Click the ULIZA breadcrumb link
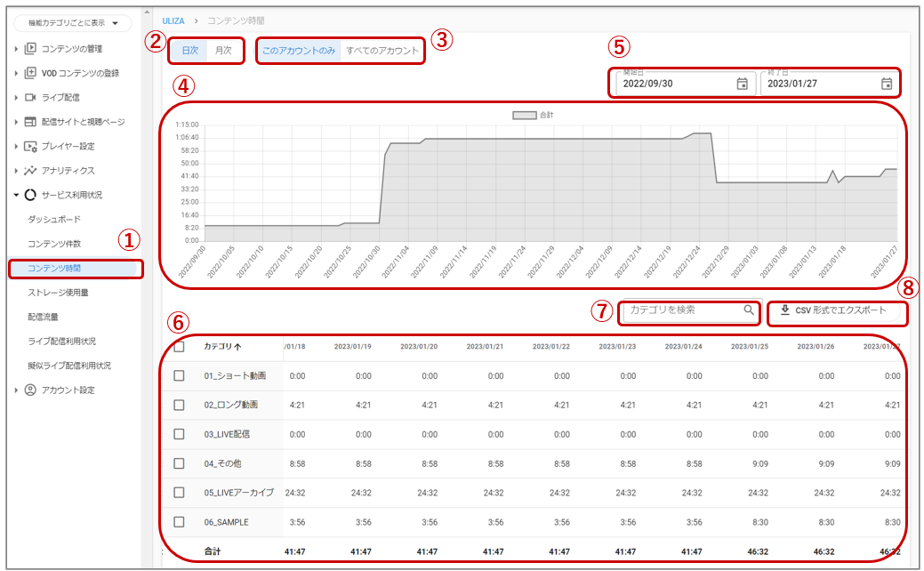The width and height of the screenshot is (924, 571). point(173,20)
